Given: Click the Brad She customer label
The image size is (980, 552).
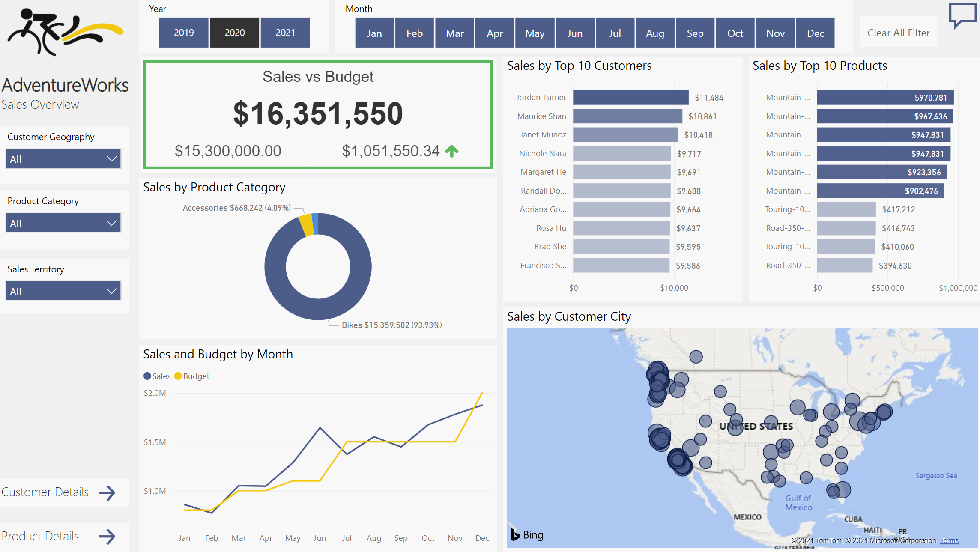Looking at the screenshot, I should coord(550,246).
